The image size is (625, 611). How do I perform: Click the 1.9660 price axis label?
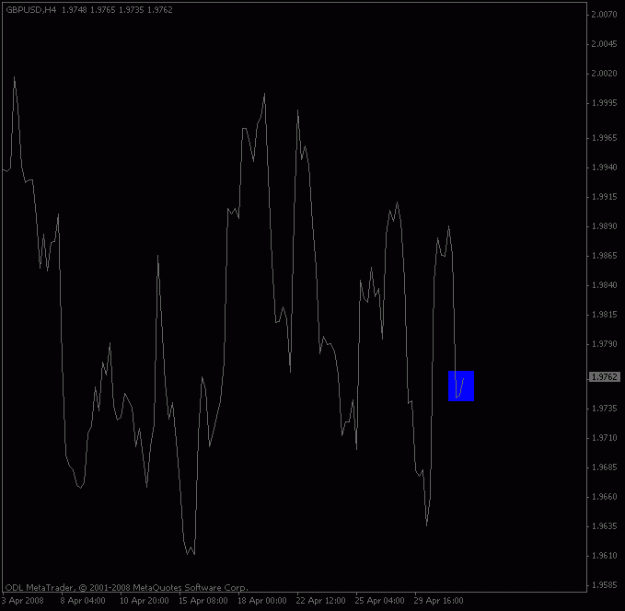[x=604, y=497]
